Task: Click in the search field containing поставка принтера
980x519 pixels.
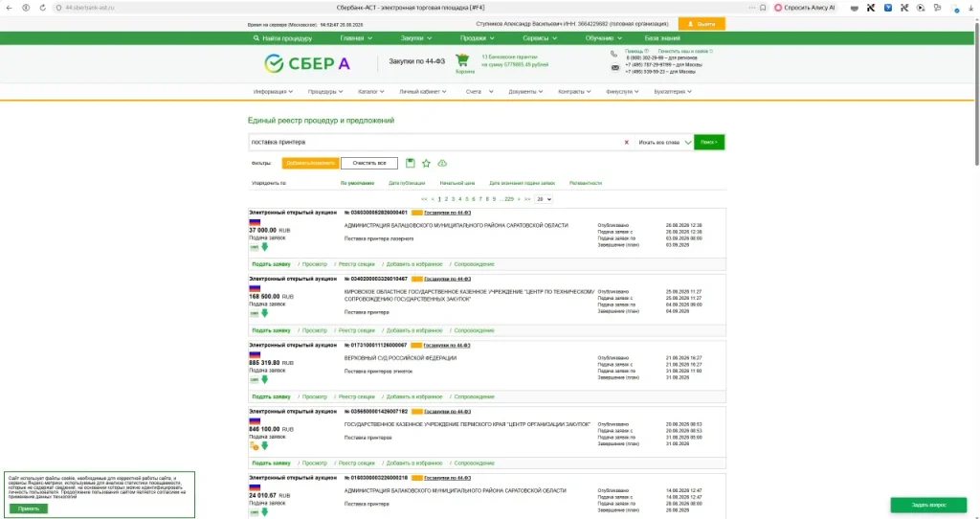Action: click(x=435, y=143)
